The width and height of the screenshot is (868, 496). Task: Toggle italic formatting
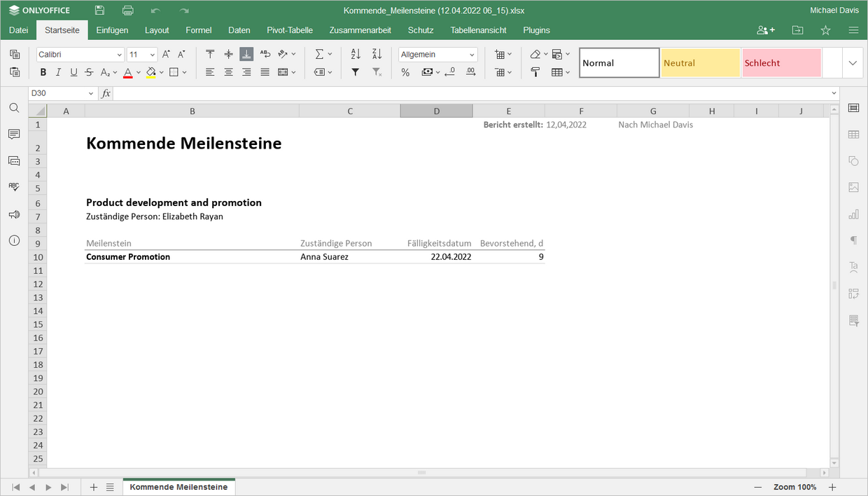[x=58, y=72]
